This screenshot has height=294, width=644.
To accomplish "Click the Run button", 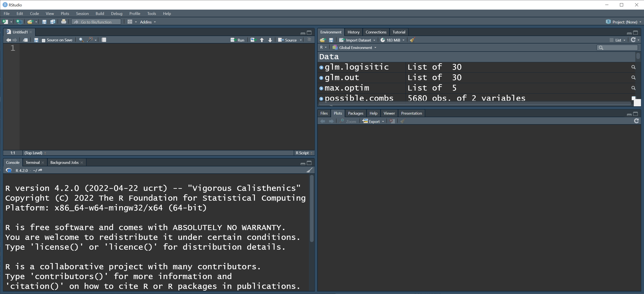I will point(238,40).
